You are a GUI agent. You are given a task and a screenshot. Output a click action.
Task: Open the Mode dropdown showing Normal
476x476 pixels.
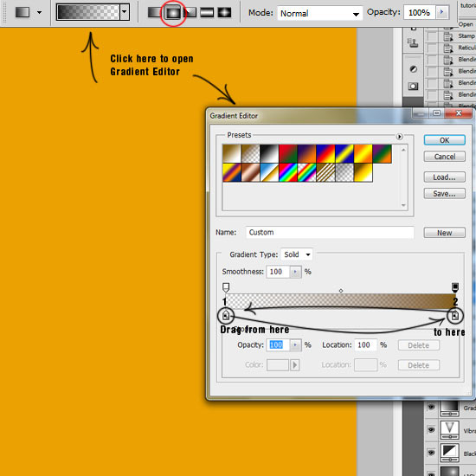click(x=319, y=13)
